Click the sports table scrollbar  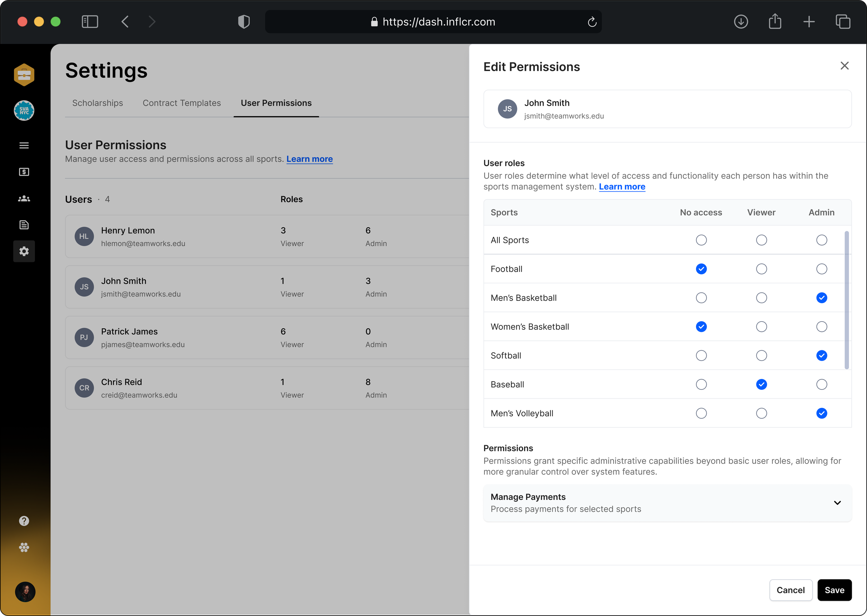tap(846, 300)
